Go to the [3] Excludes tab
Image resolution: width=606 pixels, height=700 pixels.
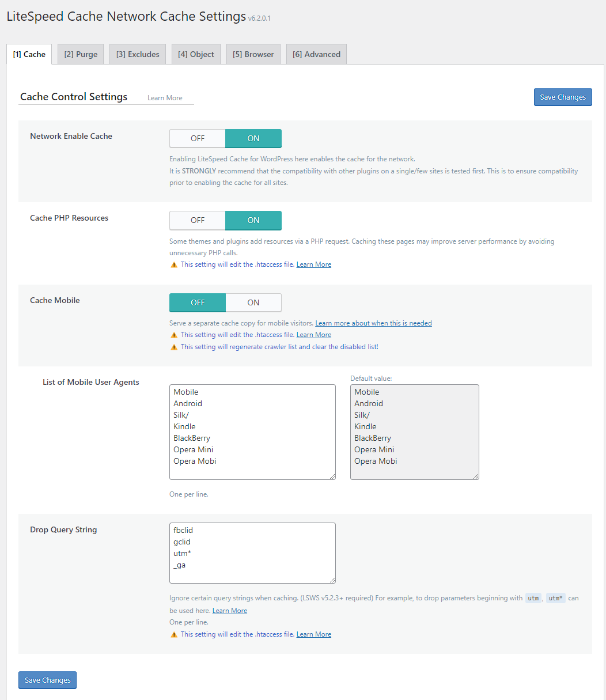tap(138, 54)
